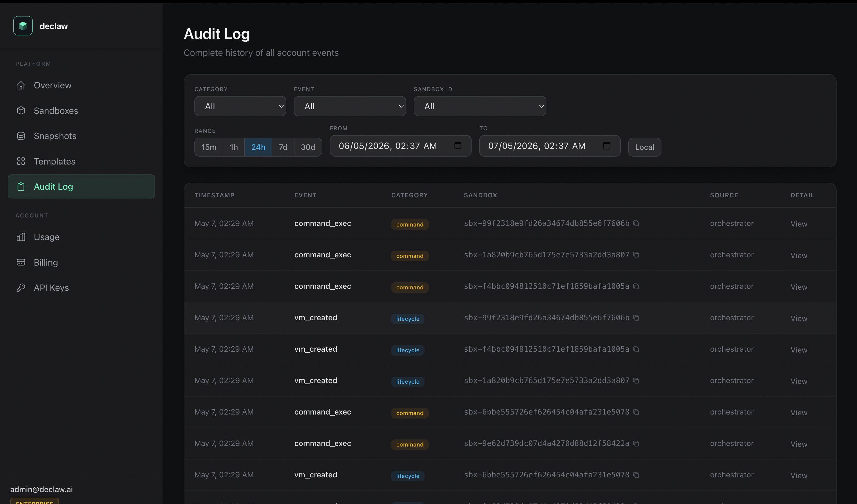Click the Billing card icon
Image resolution: width=857 pixels, height=504 pixels.
coord(21,262)
